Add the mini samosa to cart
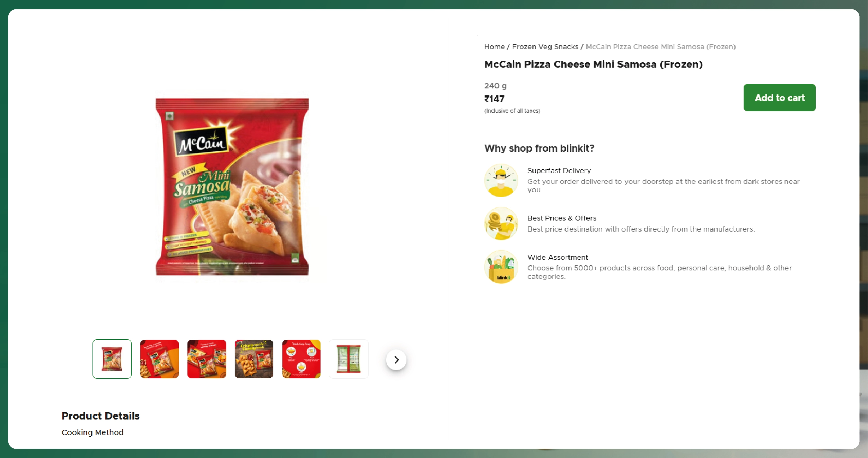The width and height of the screenshot is (868, 458). tap(779, 97)
